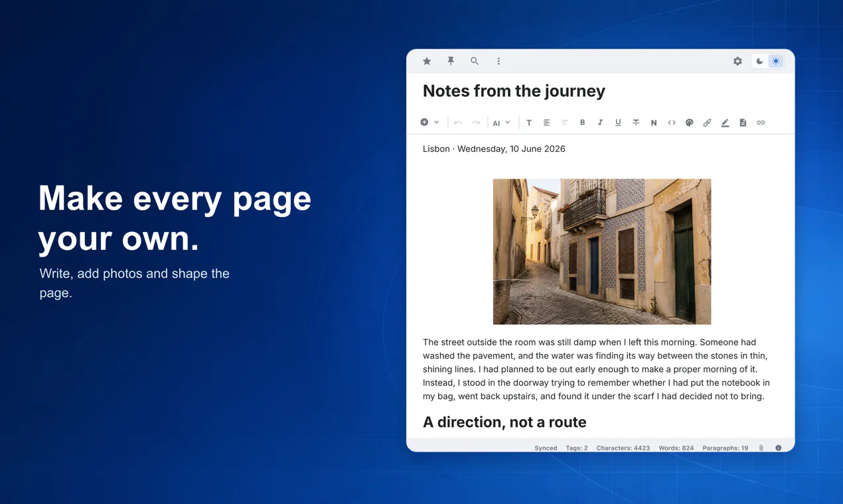Image resolution: width=843 pixels, height=504 pixels.
Task: Open the three-dot more options menu
Action: point(498,61)
